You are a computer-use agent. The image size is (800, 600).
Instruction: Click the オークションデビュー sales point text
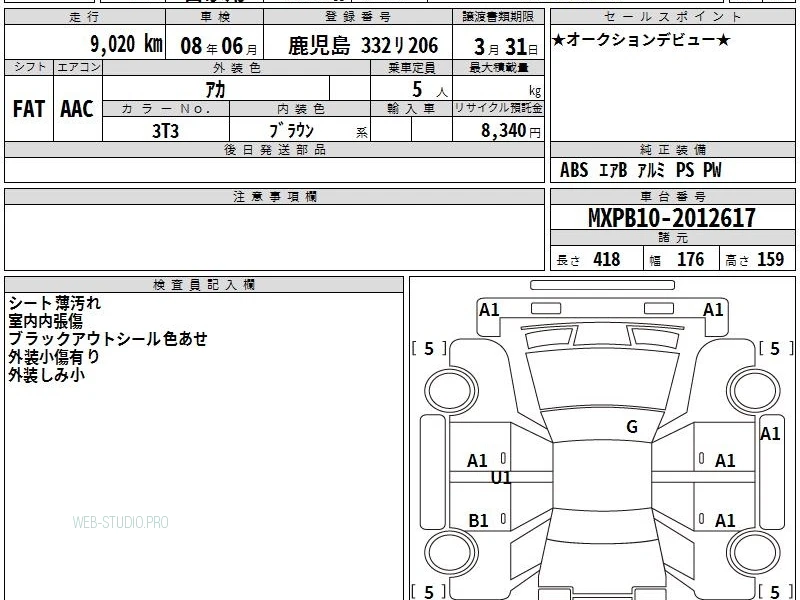pyautogui.click(x=641, y=40)
